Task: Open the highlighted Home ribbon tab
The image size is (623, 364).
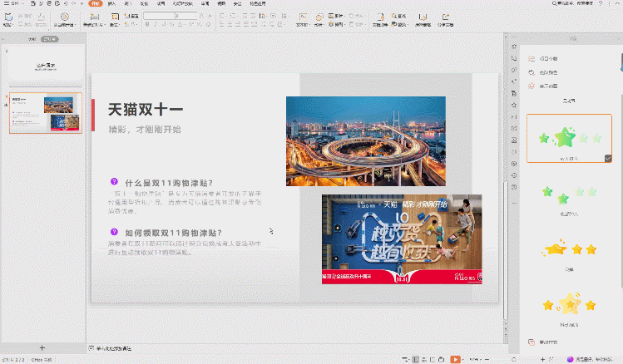Action: (95, 4)
